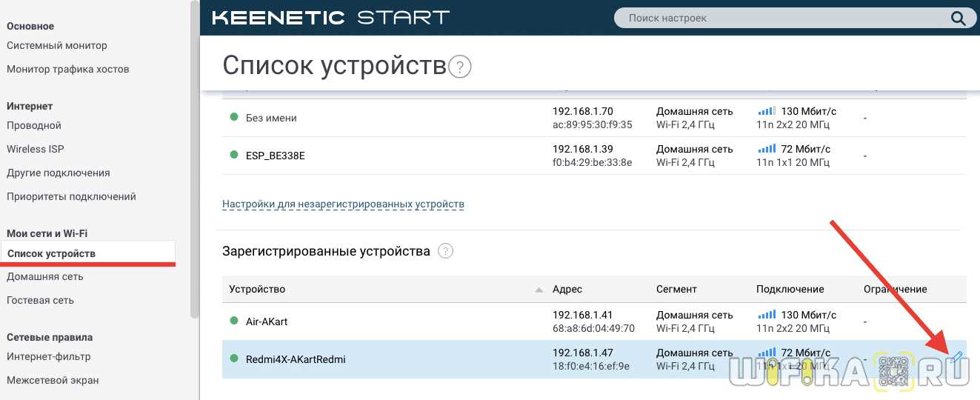Select the Air-AKart device row
This screenshot has width=980, height=400.
[594, 321]
